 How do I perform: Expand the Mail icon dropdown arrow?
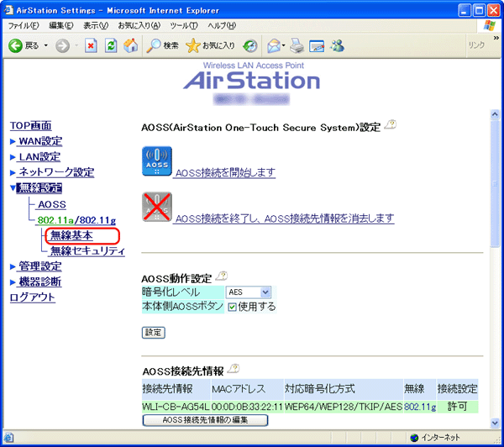pyautogui.click(x=284, y=45)
